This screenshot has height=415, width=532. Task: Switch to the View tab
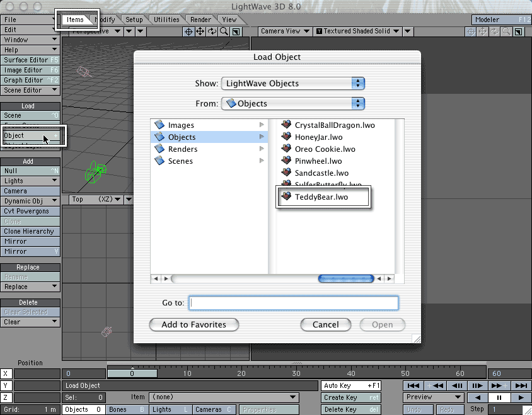229,20
